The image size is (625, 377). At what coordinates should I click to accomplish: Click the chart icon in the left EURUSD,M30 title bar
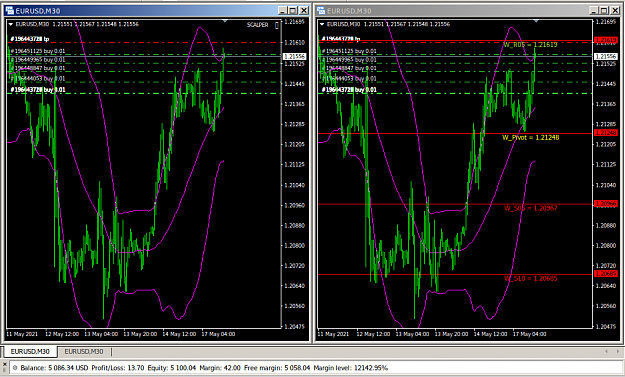(x=10, y=10)
